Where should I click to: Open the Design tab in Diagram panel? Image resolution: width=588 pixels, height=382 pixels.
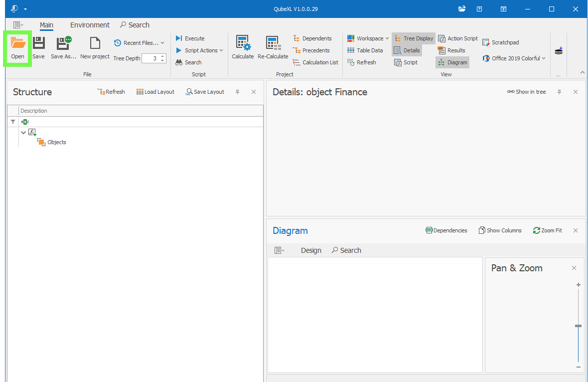311,250
